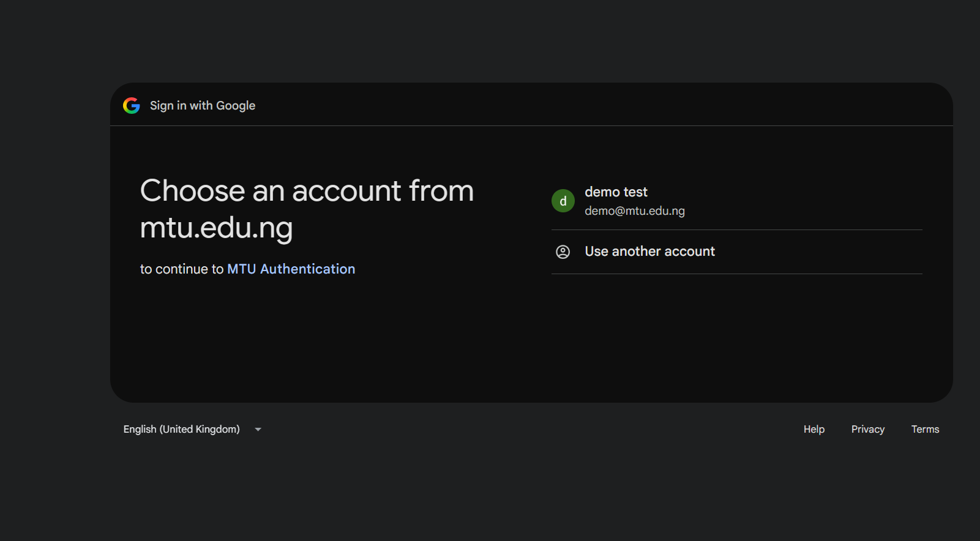This screenshot has height=541, width=980.
Task: Open the Privacy link
Action: (x=868, y=430)
